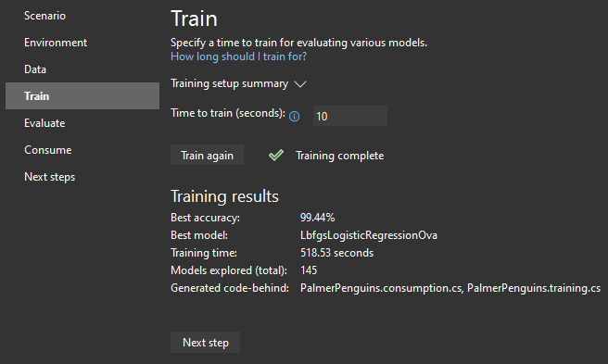Click the info icon beside Time to train
Image resolution: width=608 pixels, height=364 pixels.
[295, 117]
